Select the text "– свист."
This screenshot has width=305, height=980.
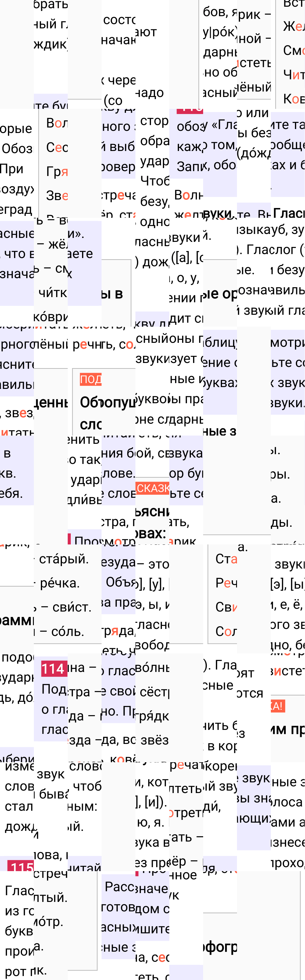tap(66, 607)
